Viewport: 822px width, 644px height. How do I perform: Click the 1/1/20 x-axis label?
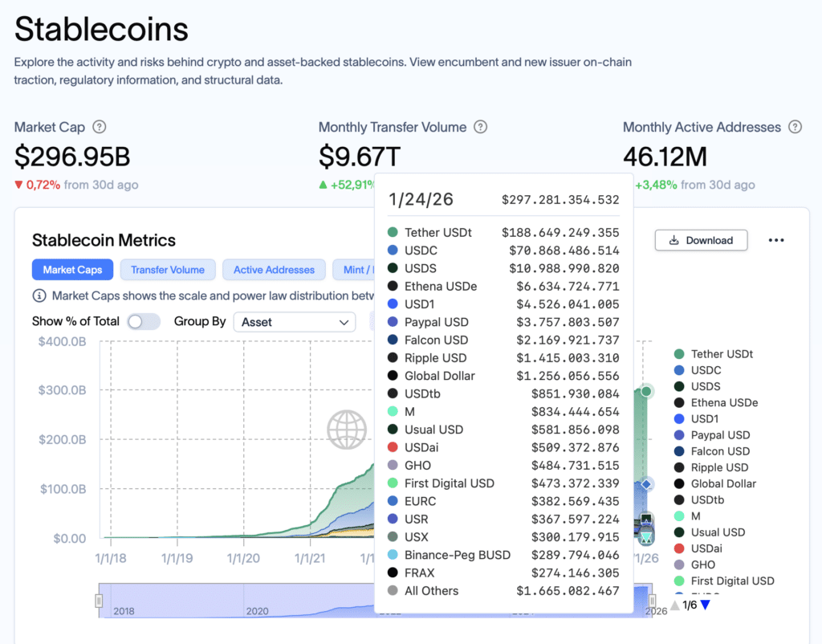243,558
